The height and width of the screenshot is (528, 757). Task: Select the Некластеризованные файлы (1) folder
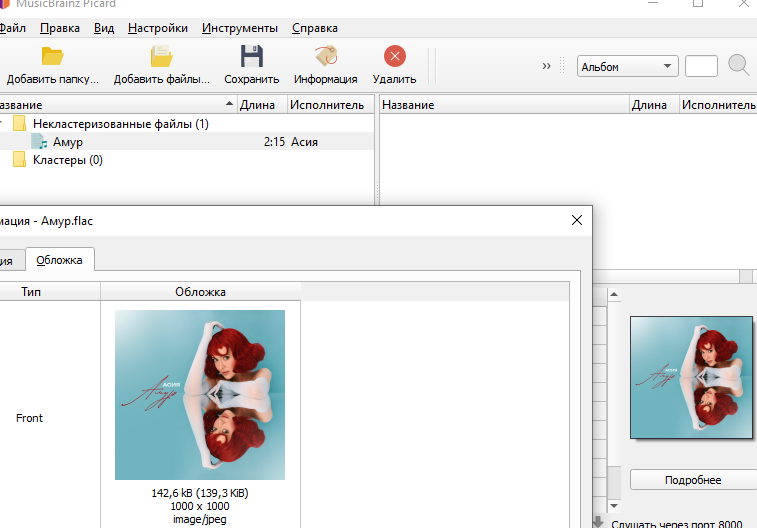(x=121, y=124)
